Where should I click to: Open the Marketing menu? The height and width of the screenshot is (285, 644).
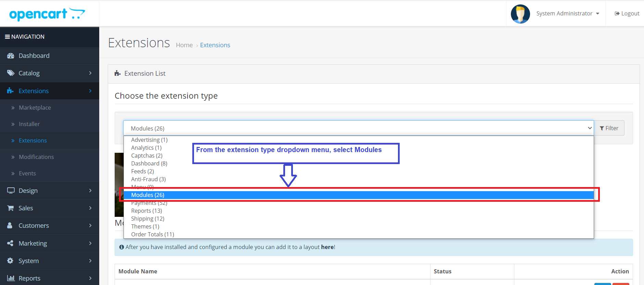tap(50, 243)
